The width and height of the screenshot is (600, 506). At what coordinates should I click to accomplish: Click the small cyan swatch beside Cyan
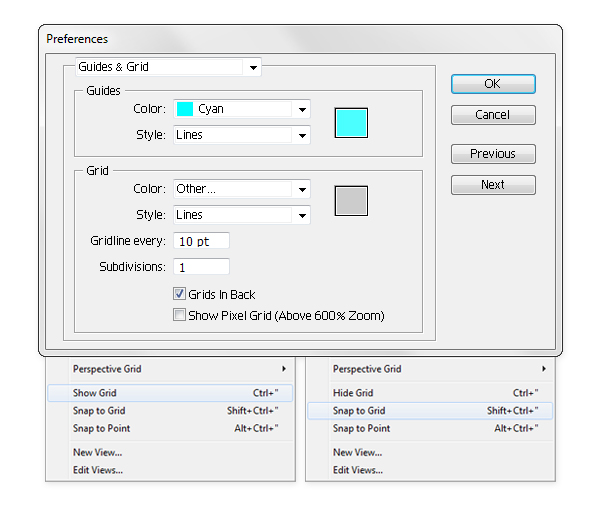pos(184,109)
